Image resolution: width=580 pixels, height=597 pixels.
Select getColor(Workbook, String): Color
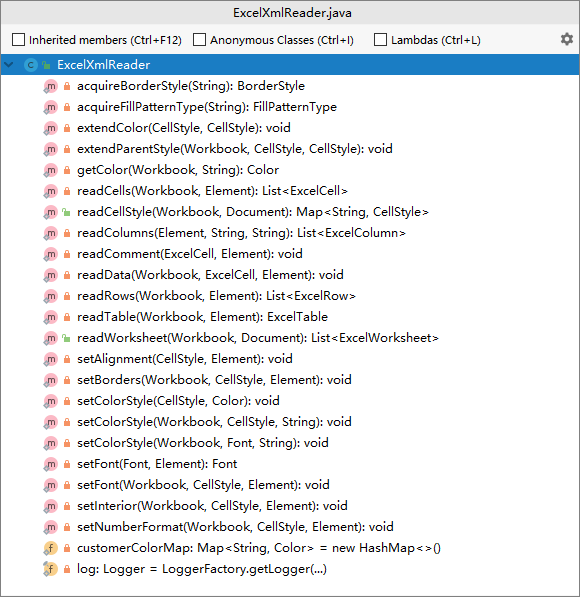(178, 170)
